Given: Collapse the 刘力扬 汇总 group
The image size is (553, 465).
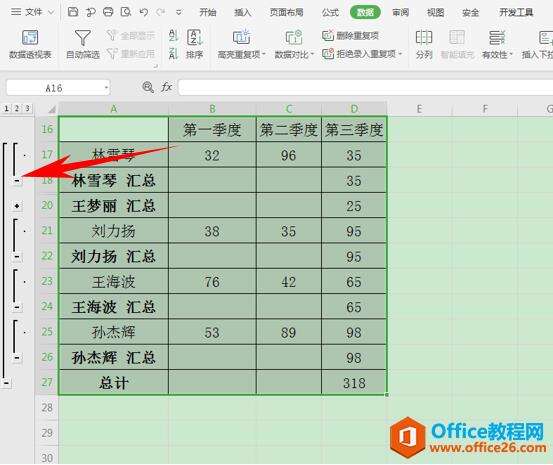Looking at the screenshot, I should click(17, 256).
